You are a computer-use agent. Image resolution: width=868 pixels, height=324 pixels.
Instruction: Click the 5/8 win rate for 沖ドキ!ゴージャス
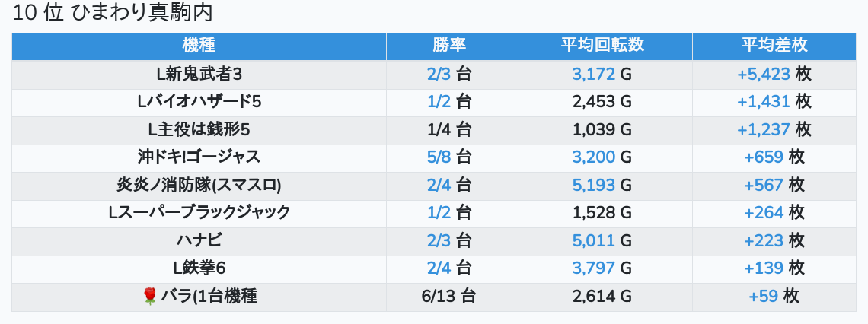click(x=439, y=157)
